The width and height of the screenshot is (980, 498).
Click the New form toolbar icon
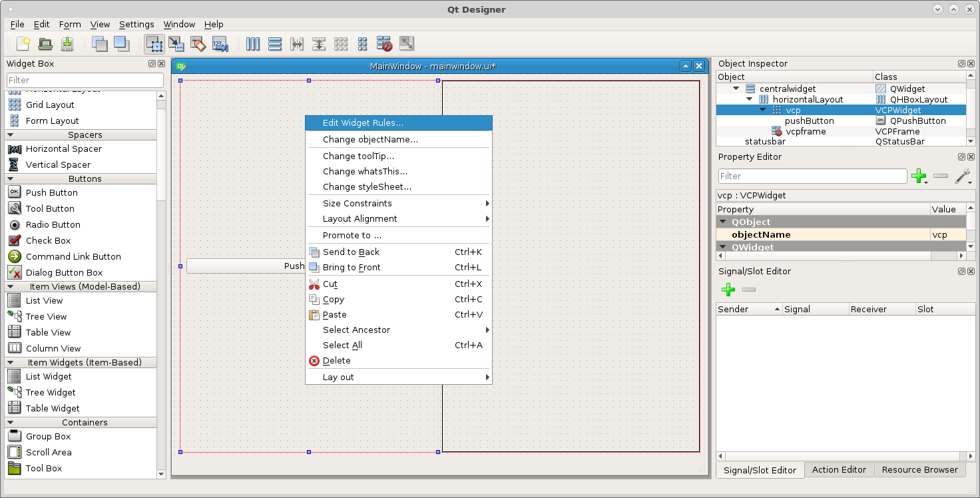(x=23, y=44)
